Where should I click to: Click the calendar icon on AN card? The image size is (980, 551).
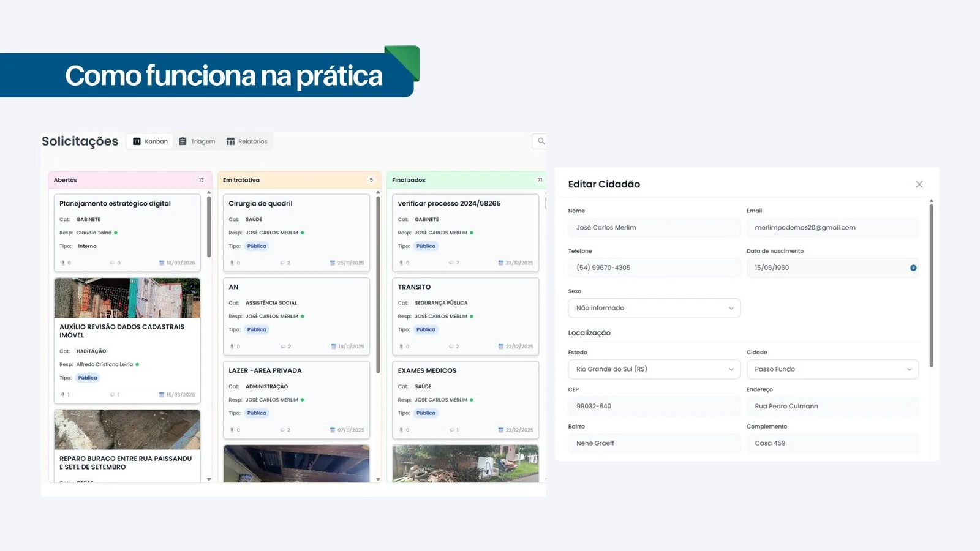click(334, 347)
